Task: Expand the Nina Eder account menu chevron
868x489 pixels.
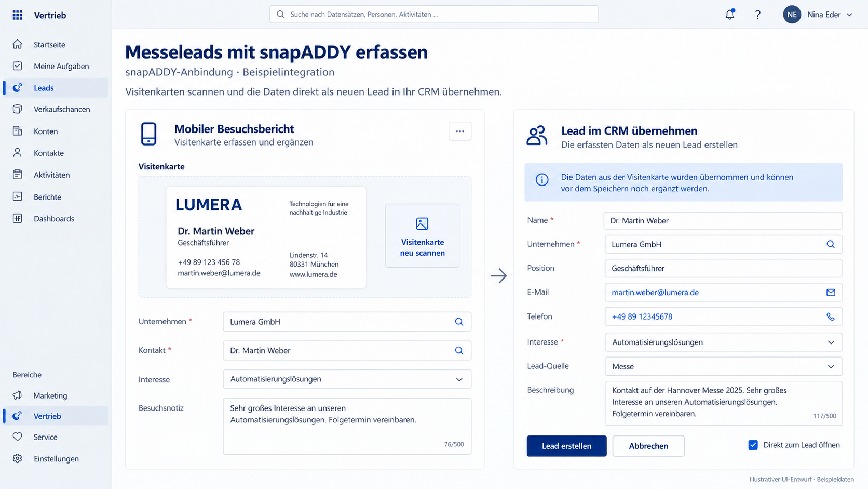Action: click(849, 15)
